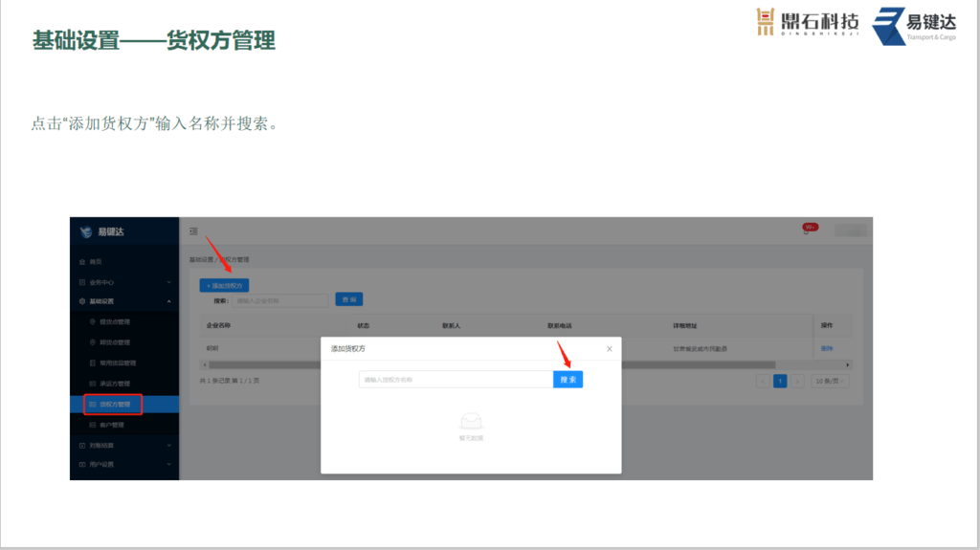Expand the 用户设置 menu
The image size is (980, 550).
coord(124,464)
